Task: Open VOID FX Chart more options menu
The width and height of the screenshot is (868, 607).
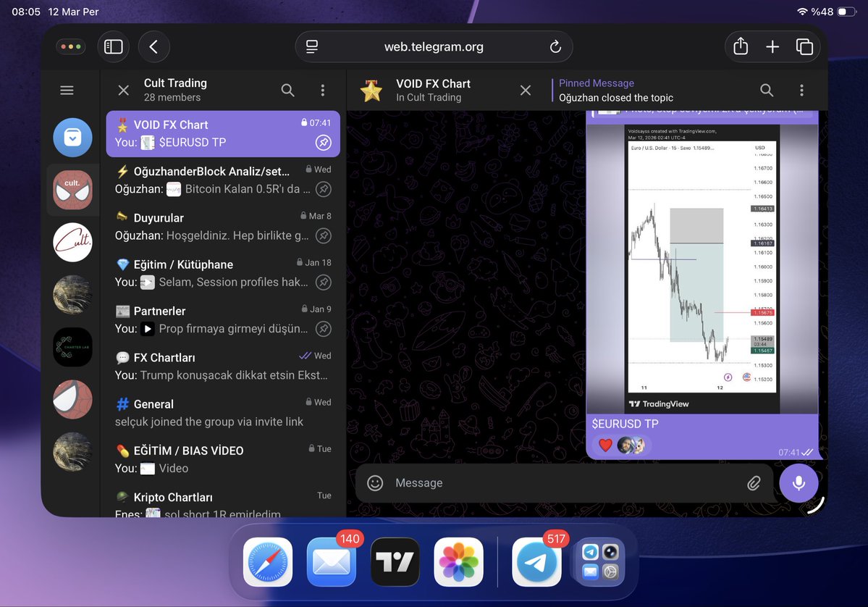Action: click(x=801, y=91)
